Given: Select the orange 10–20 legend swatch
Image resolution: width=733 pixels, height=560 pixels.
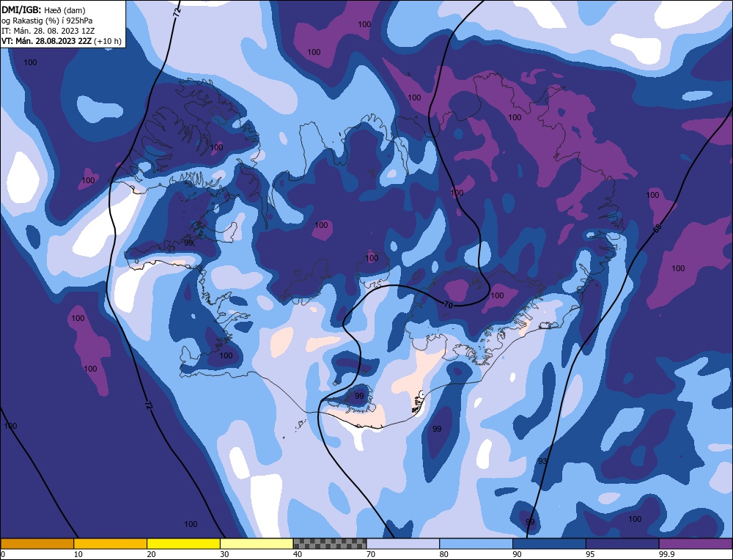Looking at the screenshot, I should [x=111, y=543].
